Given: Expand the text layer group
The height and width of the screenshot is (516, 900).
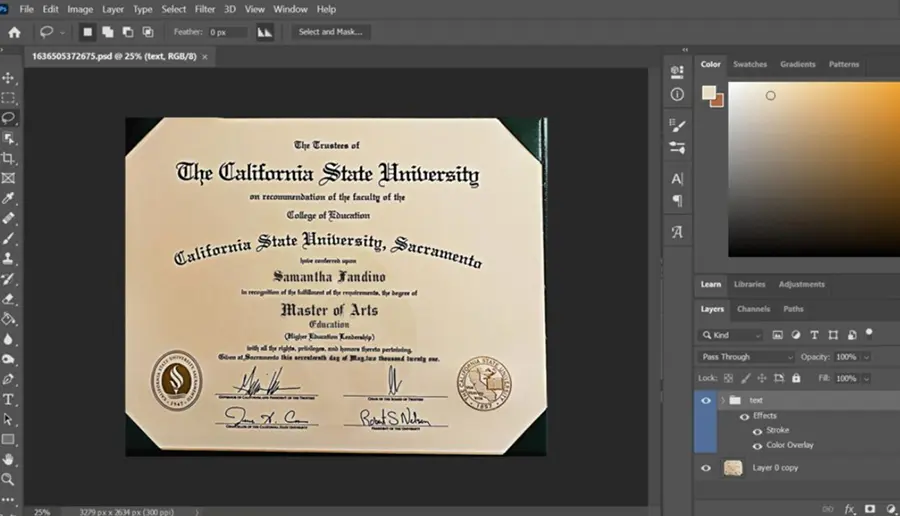Looking at the screenshot, I should pyautogui.click(x=723, y=400).
